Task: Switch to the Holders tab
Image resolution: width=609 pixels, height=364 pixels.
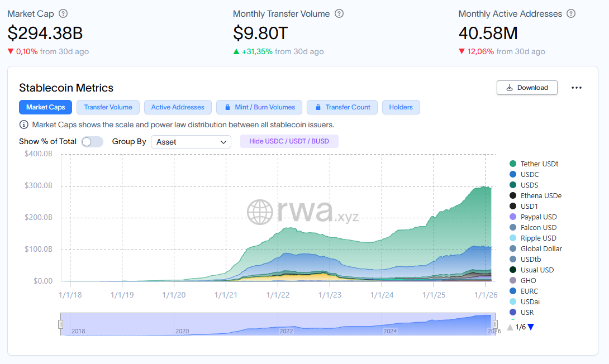Action: (x=401, y=107)
